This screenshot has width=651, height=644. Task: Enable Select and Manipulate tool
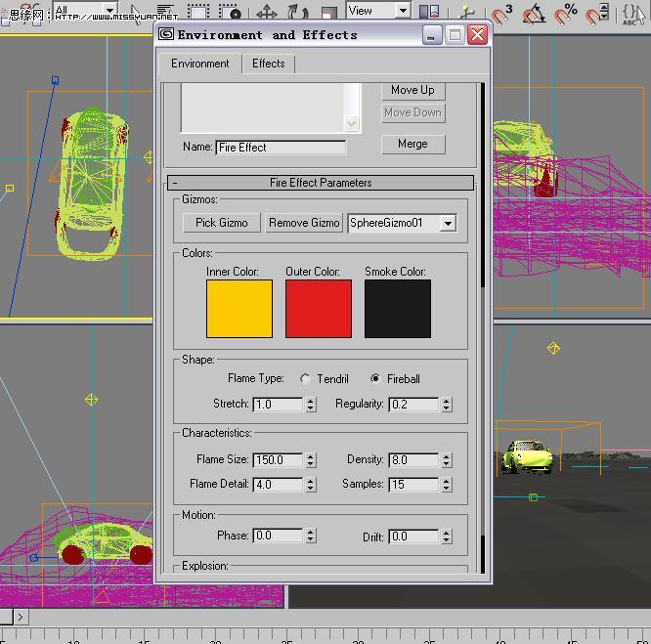click(467, 11)
